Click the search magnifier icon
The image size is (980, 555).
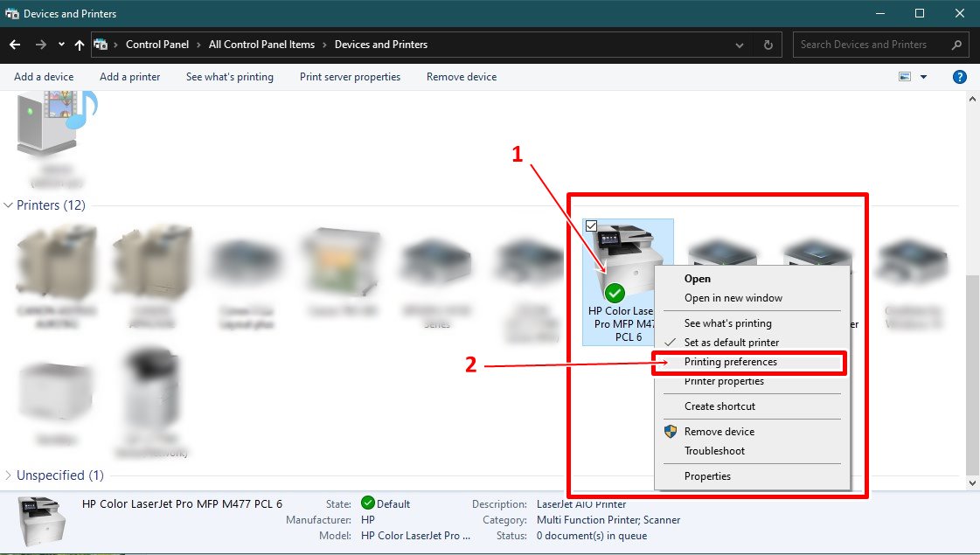pos(956,45)
